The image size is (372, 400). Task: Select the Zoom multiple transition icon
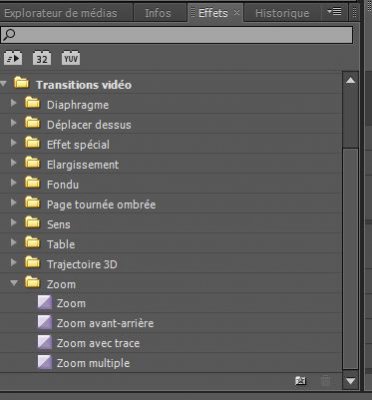click(x=45, y=362)
